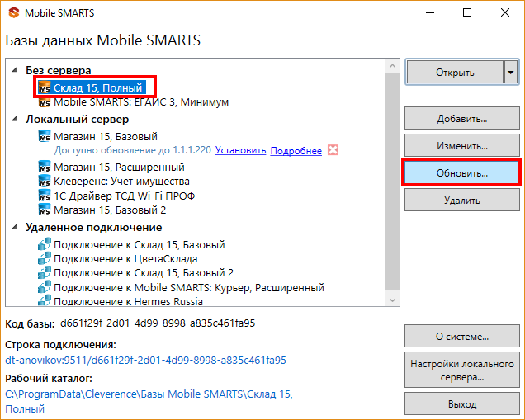Click the Строка подключения: label

pos(60,344)
